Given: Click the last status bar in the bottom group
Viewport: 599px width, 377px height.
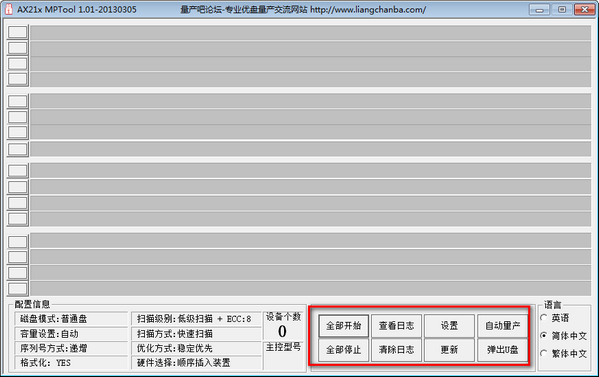Looking at the screenshot, I should (311, 288).
